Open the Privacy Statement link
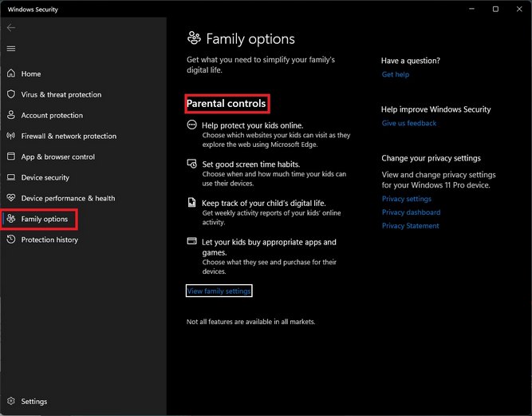The height and width of the screenshot is (416, 532). click(410, 226)
